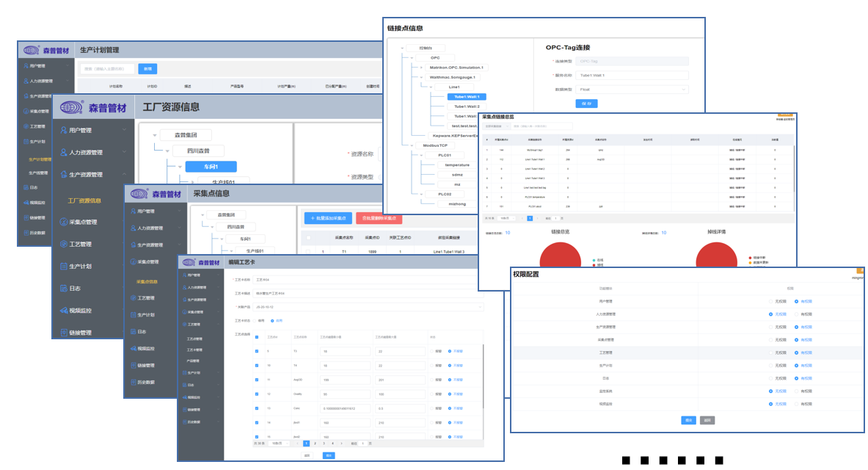This screenshot has width=868, height=470.
Task: Uncheck the T3 row checkbox in 编辑工艺卡
Action: [x=256, y=351]
